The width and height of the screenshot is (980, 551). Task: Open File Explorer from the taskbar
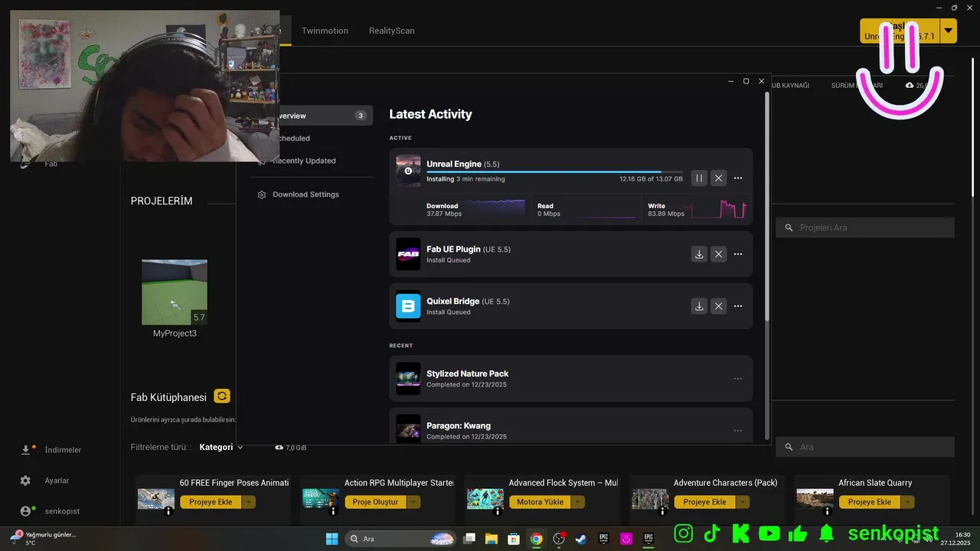(492, 539)
